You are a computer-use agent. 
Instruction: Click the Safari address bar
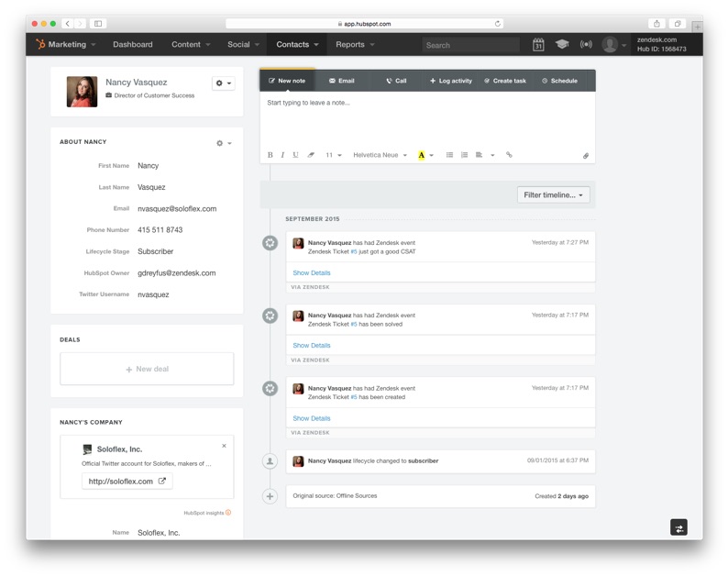[364, 23]
